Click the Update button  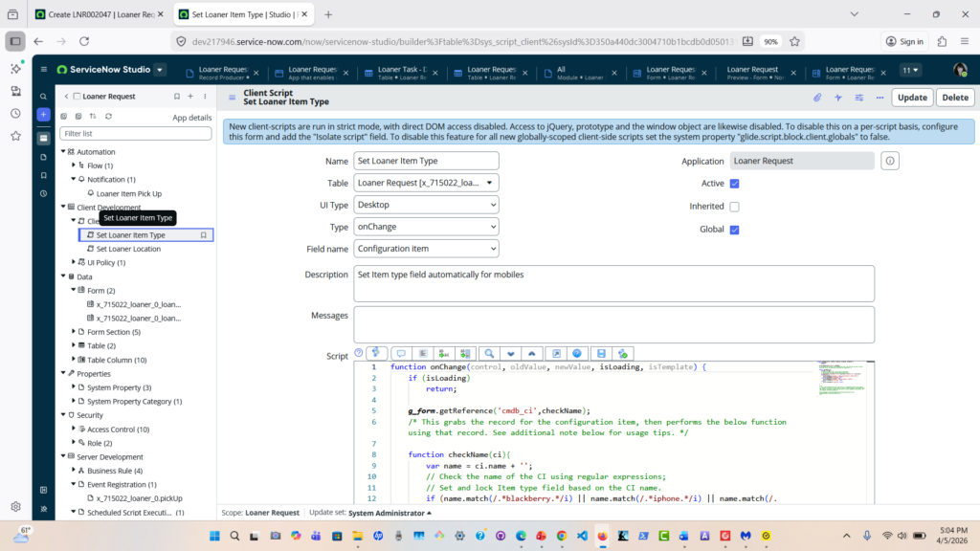click(x=911, y=98)
